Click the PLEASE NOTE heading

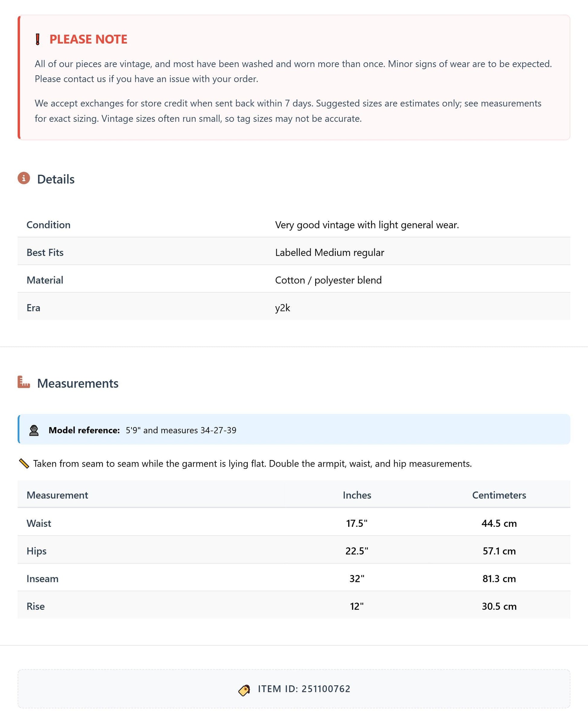click(89, 39)
